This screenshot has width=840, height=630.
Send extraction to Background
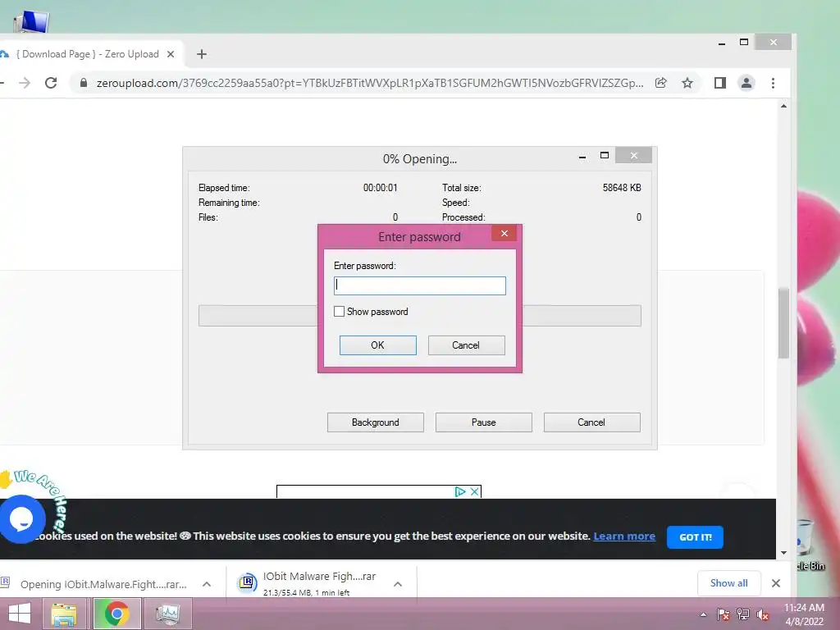click(376, 422)
